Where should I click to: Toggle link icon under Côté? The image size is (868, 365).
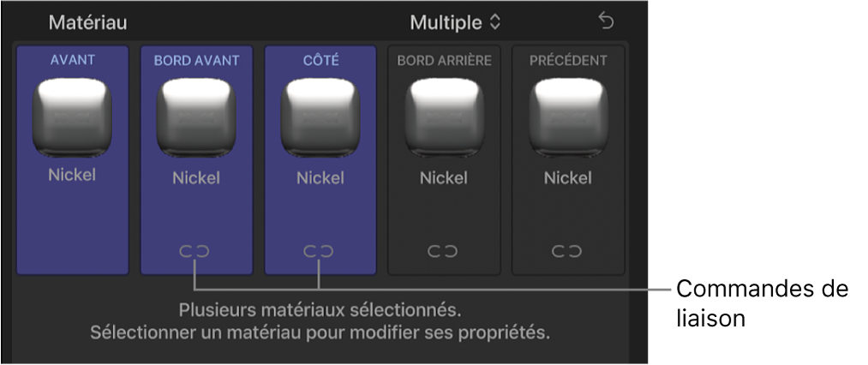tap(320, 251)
